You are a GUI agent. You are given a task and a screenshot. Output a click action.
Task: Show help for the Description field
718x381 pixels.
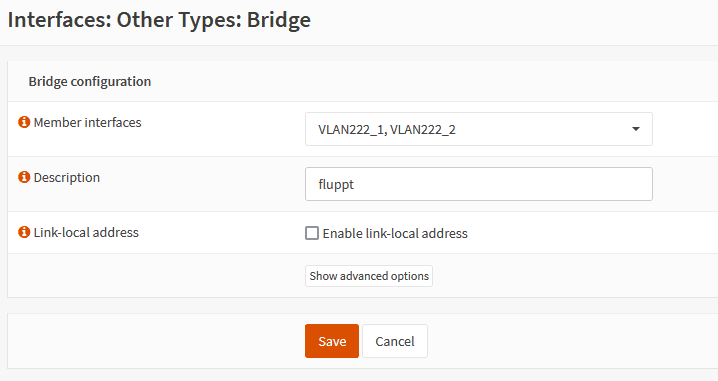tap(24, 177)
